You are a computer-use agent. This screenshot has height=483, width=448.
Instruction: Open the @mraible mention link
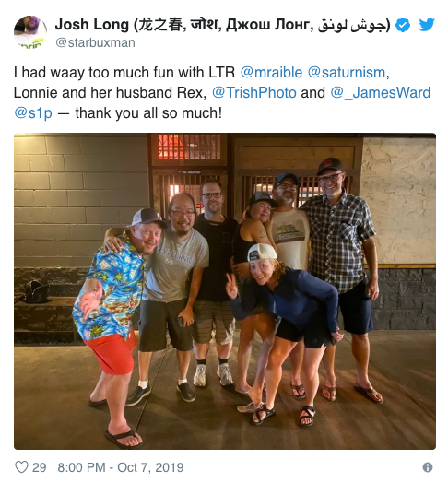(x=271, y=73)
